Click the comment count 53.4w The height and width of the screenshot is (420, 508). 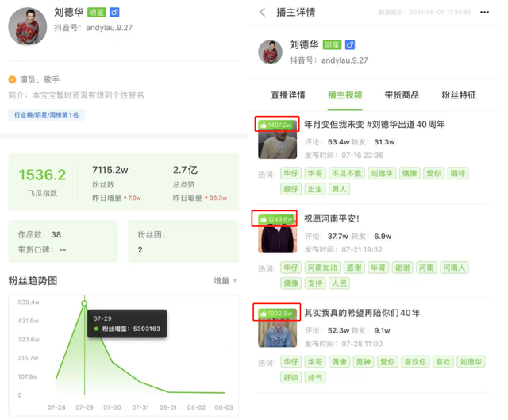339,142
